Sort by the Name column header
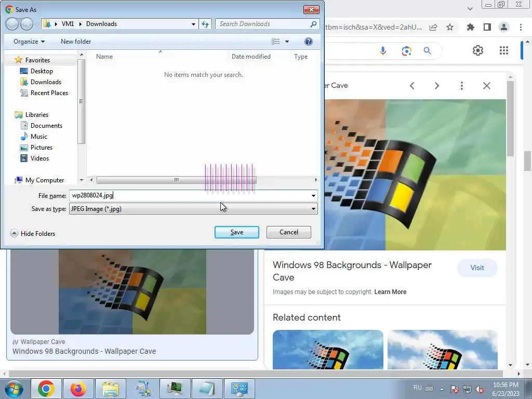 104,57
